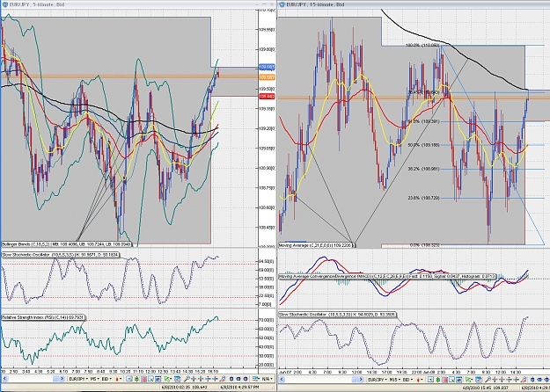
Task: Click the green cursor pointer tool in left toolbar
Action: [x=167, y=379]
